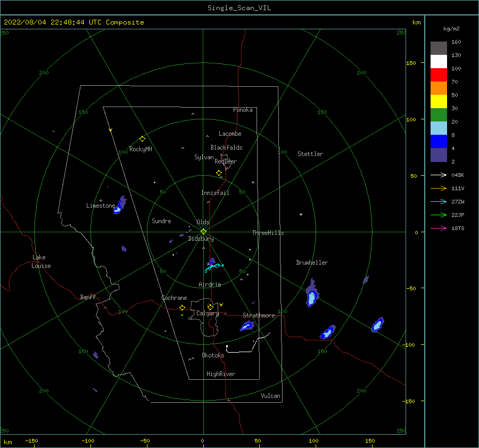Click the gray 160 kg/m2 legend swatch
Screen dimensions: 479x448
(439, 48)
